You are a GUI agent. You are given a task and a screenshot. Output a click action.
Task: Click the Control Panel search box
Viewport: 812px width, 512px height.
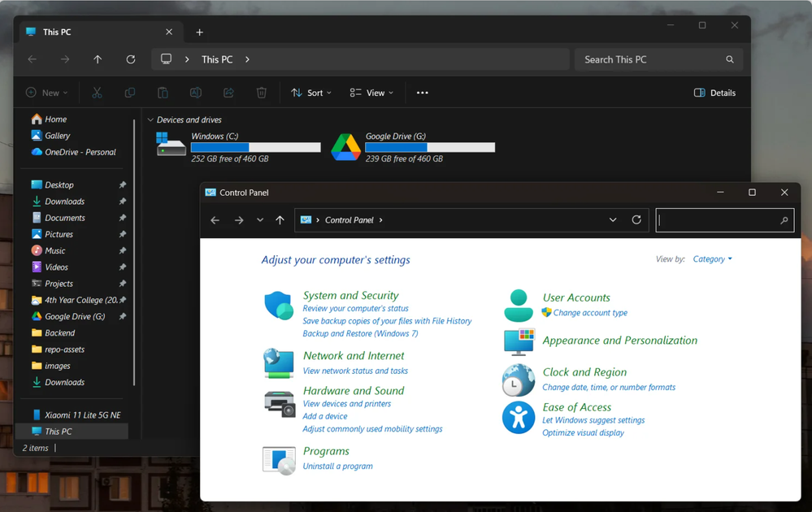coord(724,220)
